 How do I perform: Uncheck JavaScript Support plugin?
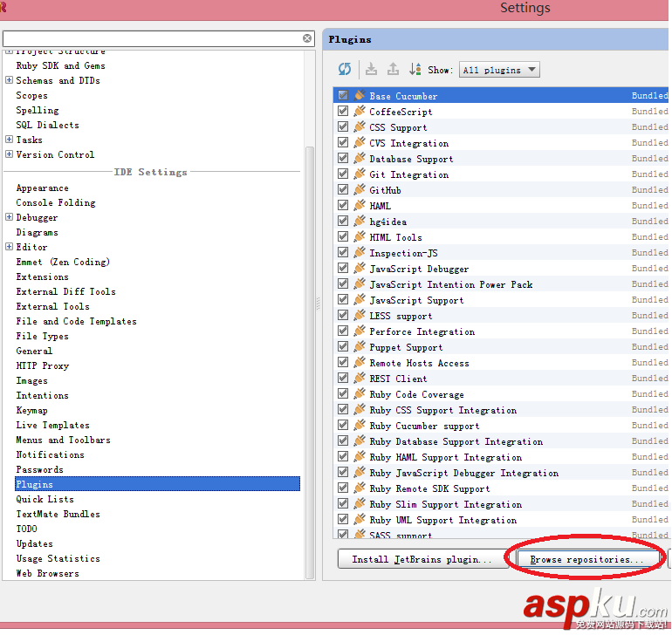(343, 299)
